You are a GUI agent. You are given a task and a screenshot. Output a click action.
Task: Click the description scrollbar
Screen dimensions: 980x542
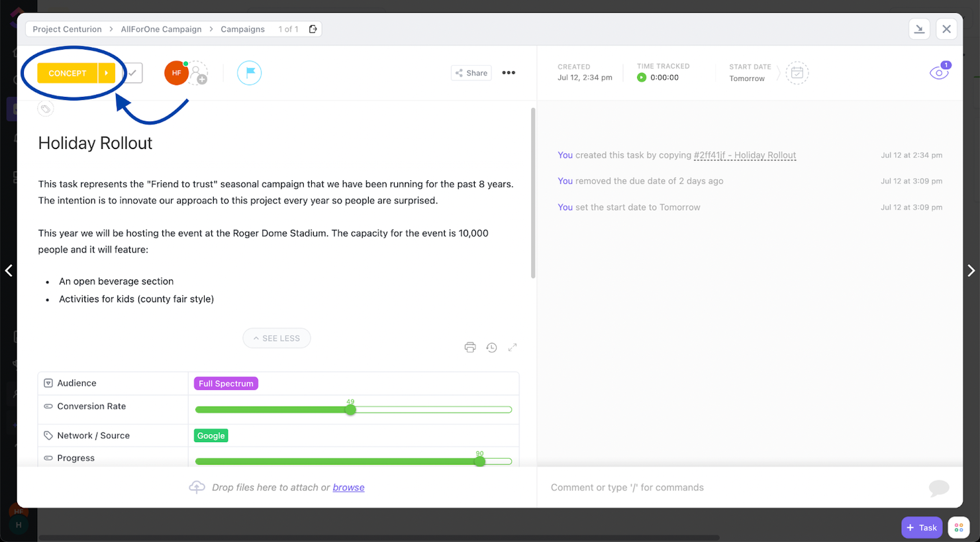click(x=533, y=193)
